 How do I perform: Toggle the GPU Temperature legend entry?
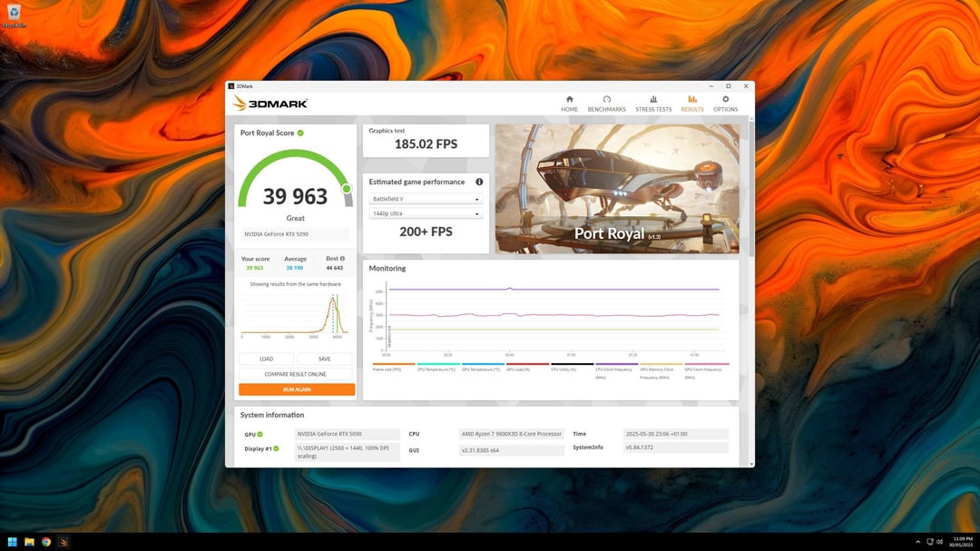(482, 367)
